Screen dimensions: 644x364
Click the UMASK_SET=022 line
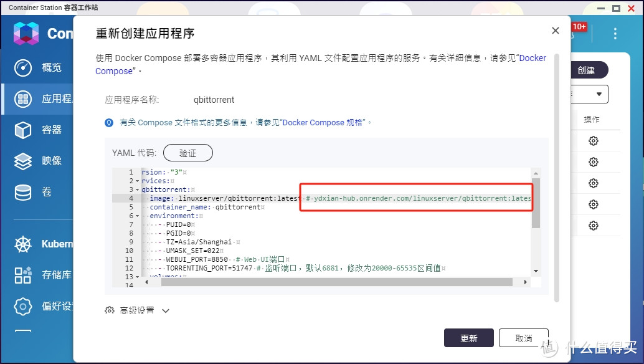[191, 251]
